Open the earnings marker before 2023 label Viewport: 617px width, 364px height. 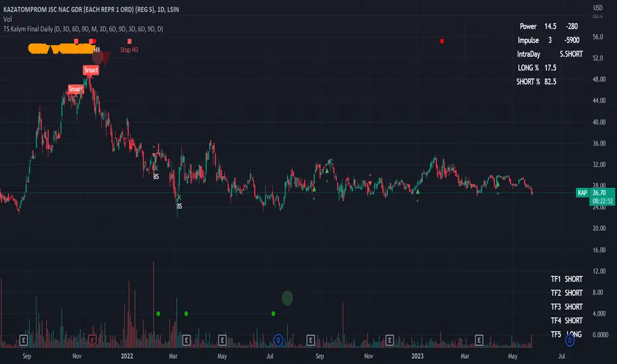point(389,340)
